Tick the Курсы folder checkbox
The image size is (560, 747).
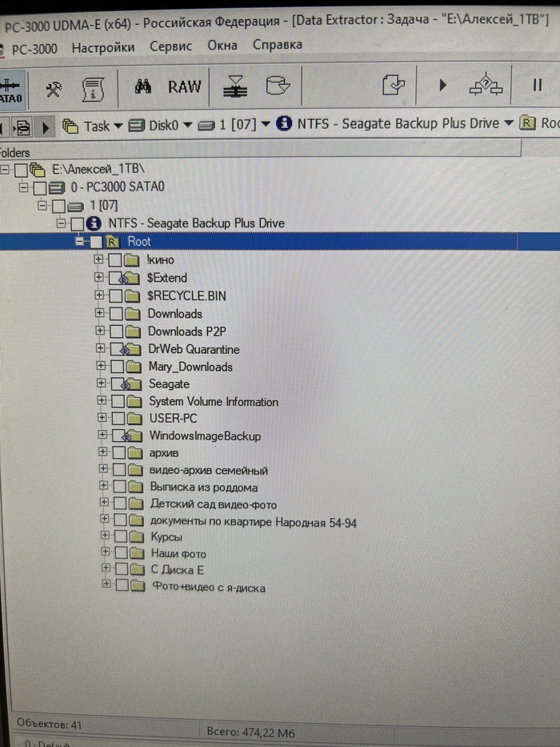121,536
